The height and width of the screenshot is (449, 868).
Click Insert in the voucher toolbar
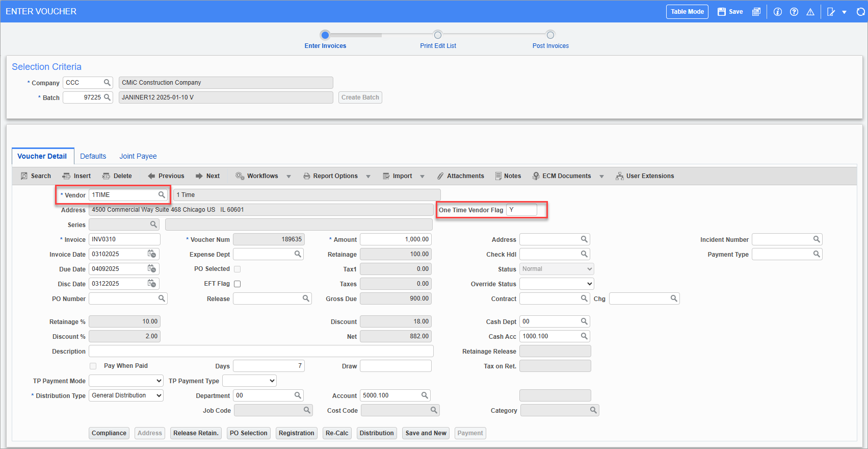coord(76,176)
